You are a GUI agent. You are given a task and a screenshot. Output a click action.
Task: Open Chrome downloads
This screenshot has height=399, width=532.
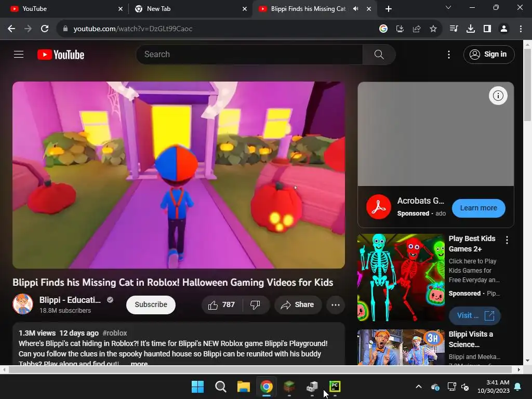(x=470, y=29)
